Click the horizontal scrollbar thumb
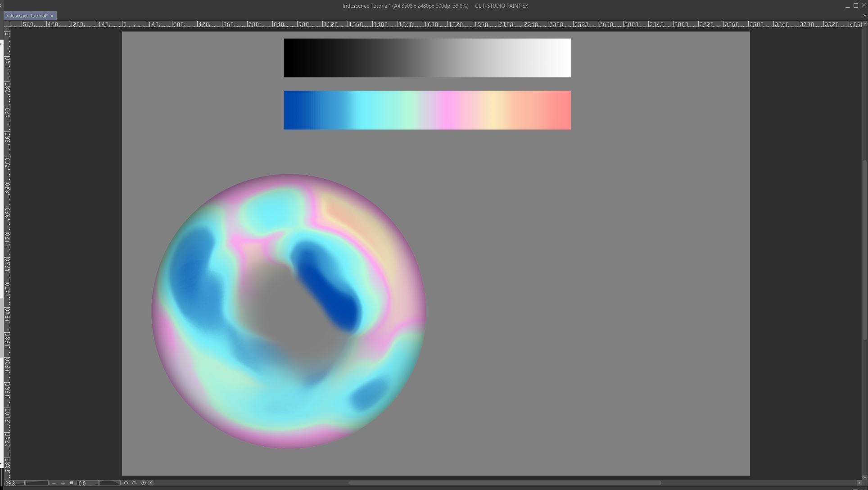Image resolution: width=868 pixels, height=490 pixels. 504,483
